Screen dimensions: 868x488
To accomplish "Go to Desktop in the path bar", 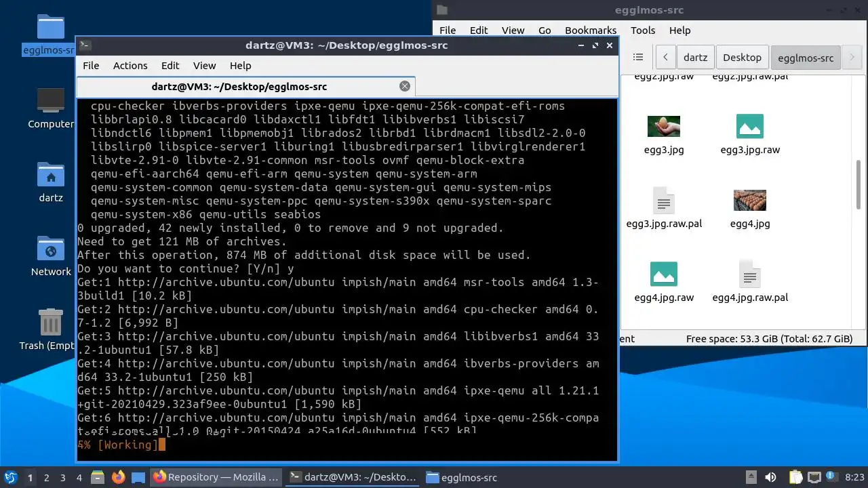I will click(742, 58).
